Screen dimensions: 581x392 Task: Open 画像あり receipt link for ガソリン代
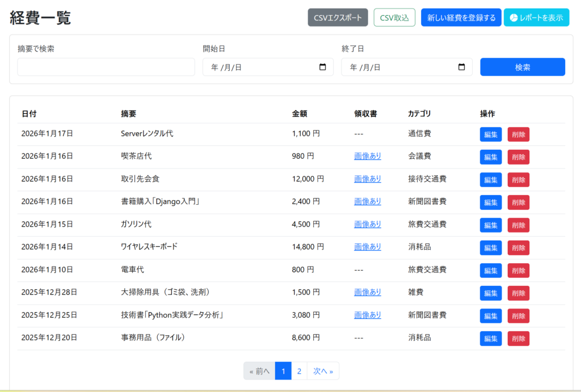[x=368, y=224]
